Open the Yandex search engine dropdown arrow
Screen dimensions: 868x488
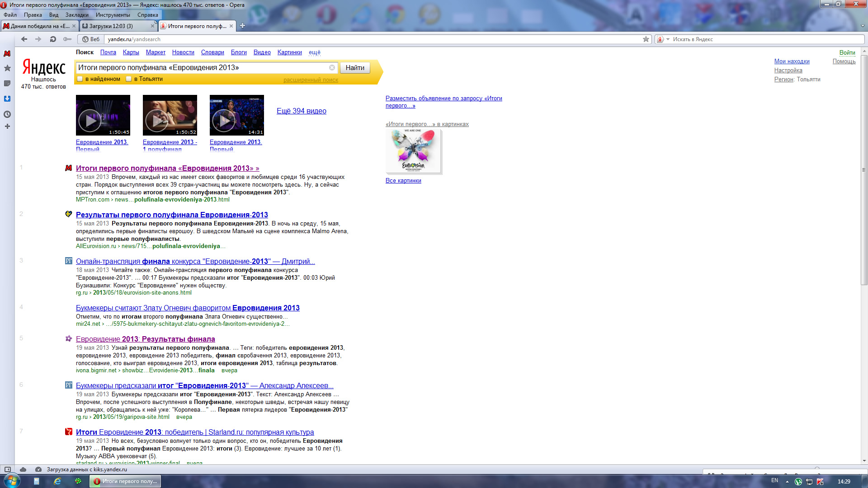(668, 39)
